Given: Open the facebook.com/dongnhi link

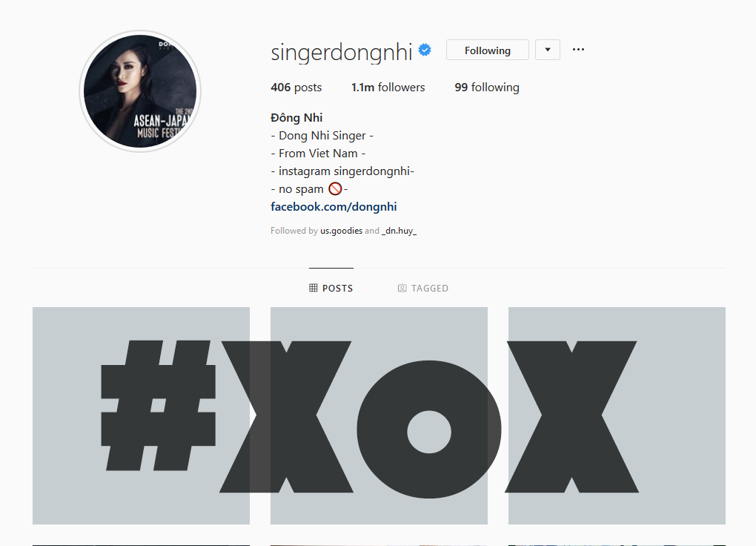Looking at the screenshot, I should [334, 207].
